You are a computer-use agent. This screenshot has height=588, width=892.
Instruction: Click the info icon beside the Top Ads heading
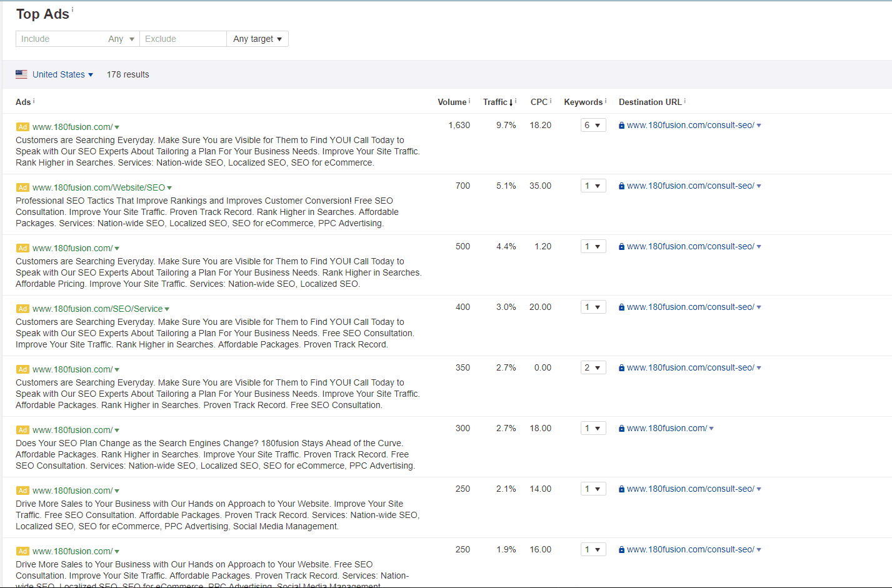tap(73, 9)
